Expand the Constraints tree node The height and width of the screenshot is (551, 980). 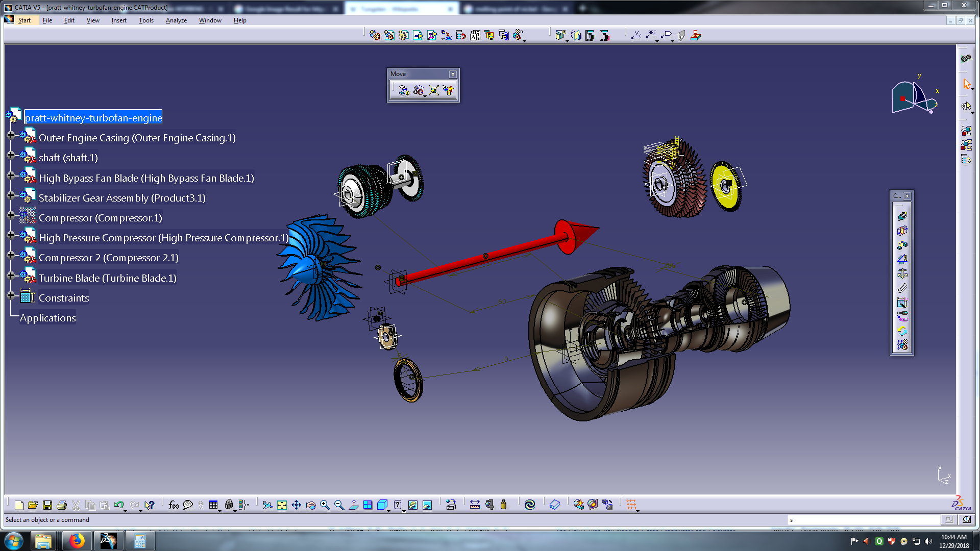[11, 295]
